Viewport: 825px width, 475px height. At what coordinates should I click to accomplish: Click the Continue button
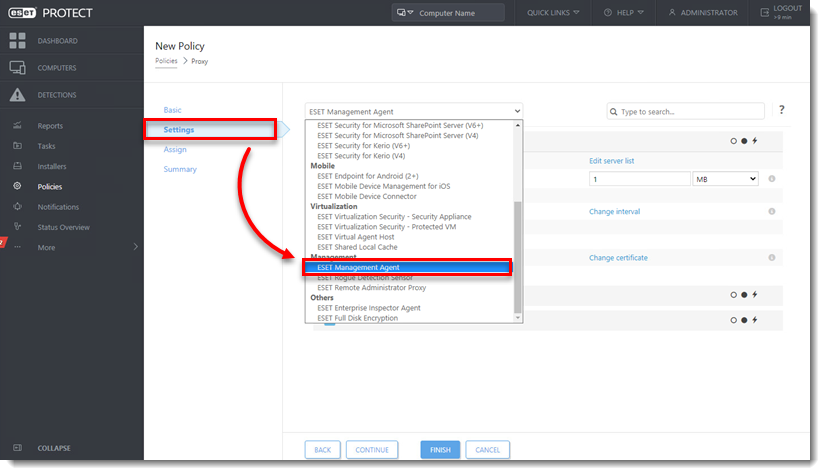click(x=372, y=450)
